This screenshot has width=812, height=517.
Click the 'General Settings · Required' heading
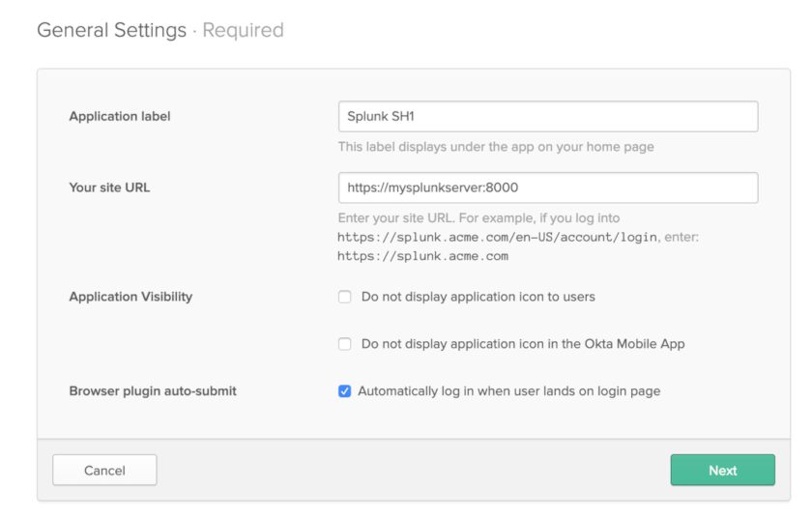(x=160, y=30)
